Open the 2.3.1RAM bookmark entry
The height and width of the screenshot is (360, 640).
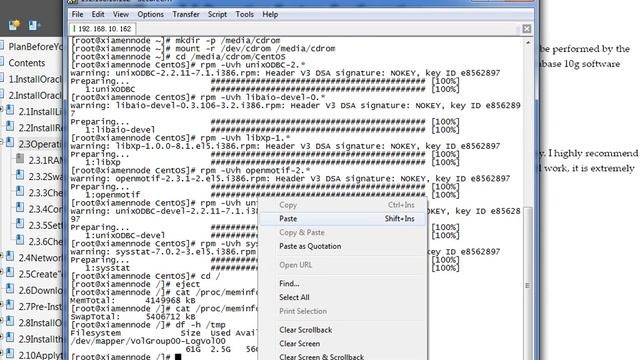pyautogui.click(x=45, y=160)
